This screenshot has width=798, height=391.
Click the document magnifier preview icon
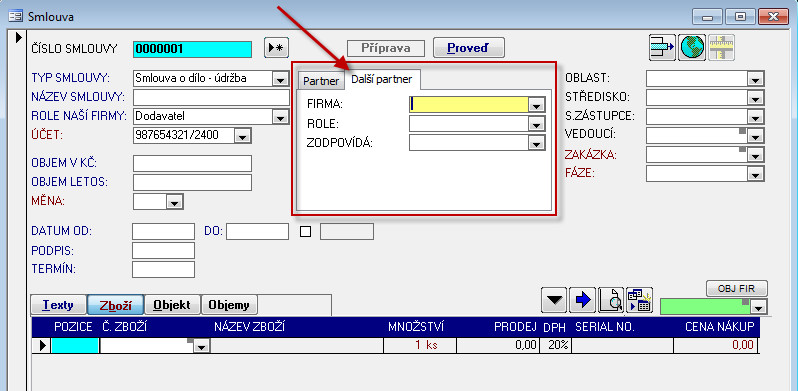[611, 300]
